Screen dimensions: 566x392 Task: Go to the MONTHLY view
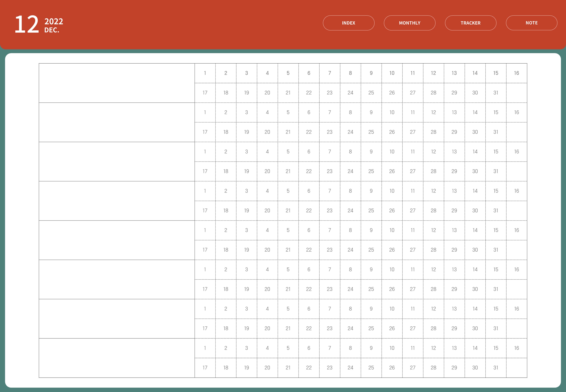point(410,23)
